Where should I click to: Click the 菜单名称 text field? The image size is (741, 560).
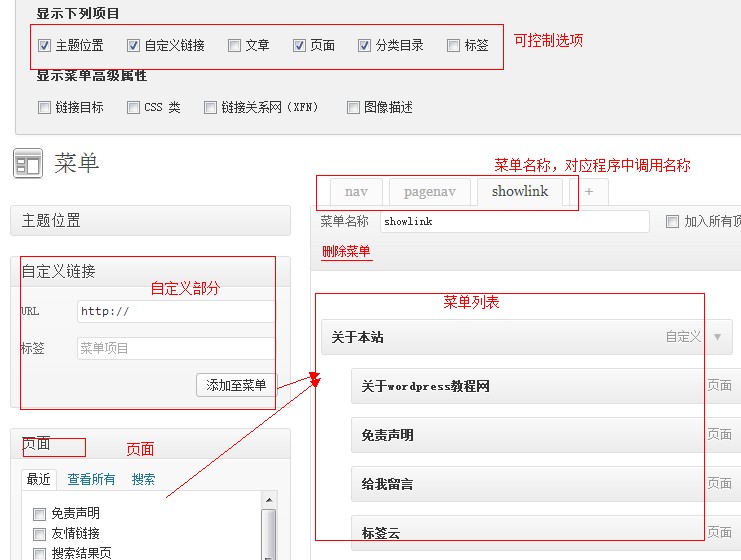(514, 222)
